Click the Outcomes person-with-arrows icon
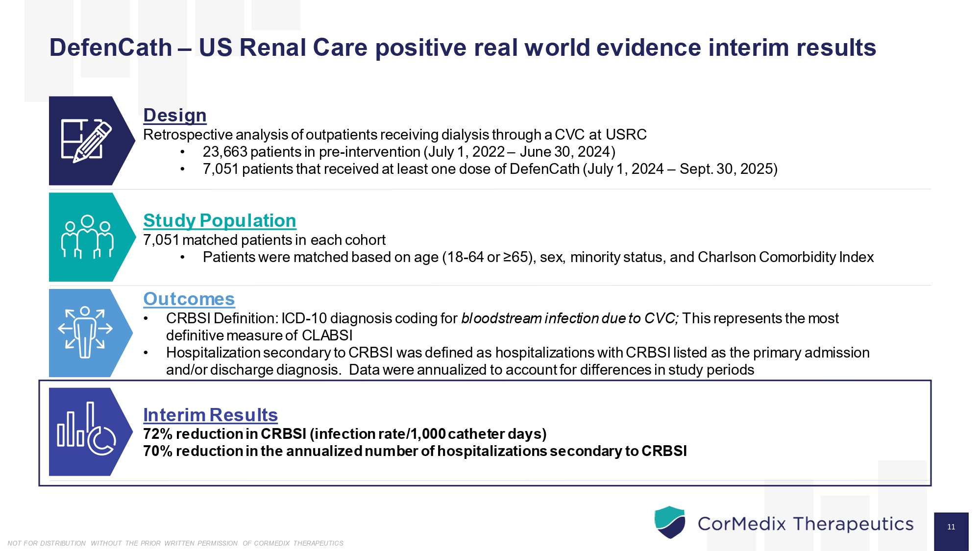Screen dimensions: 980x551 click(x=85, y=333)
